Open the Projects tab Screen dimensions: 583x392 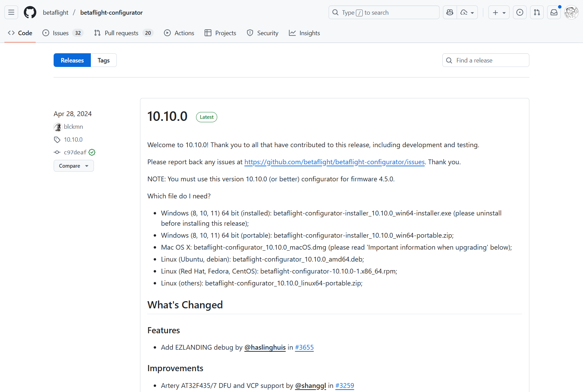[221, 33]
